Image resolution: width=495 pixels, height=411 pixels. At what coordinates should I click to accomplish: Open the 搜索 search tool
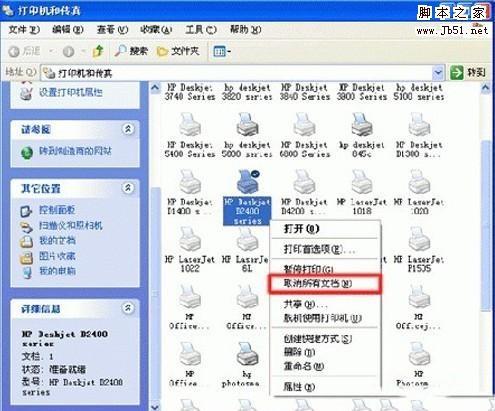(131, 51)
